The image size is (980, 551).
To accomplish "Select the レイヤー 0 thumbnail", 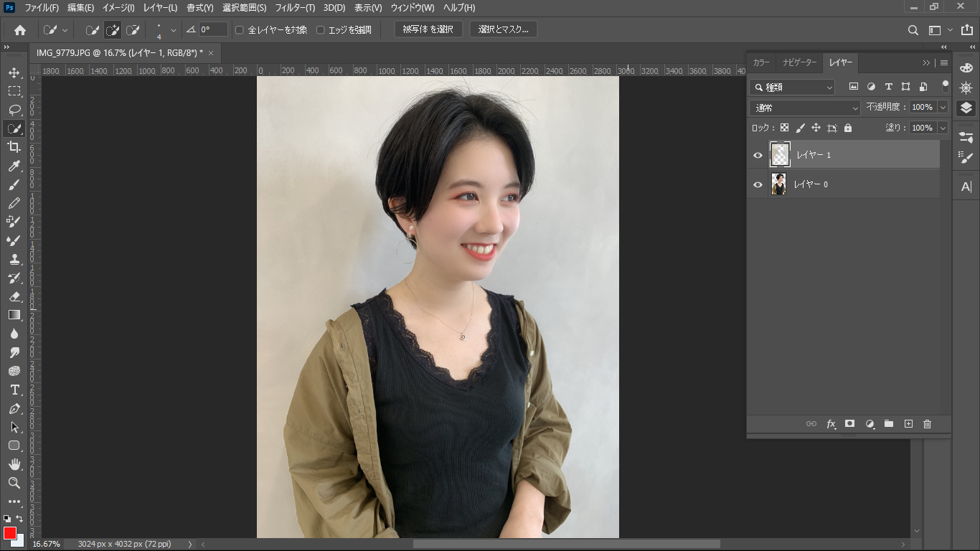I will tap(778, 184).
